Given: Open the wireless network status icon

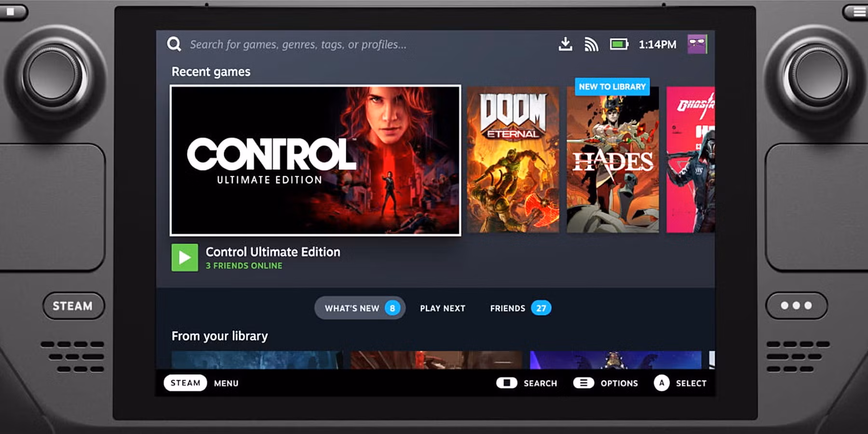Looking at the screenshot, I should tap(591, 44).
